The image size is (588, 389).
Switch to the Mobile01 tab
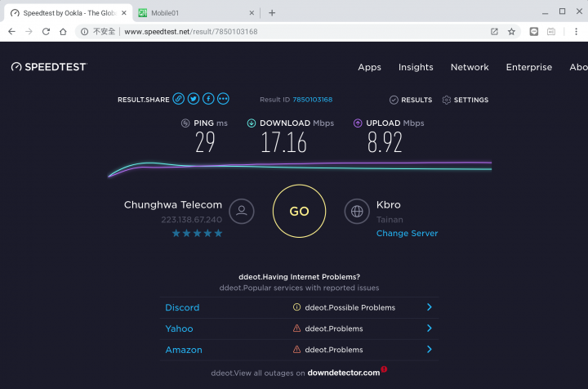click(x=196, y=13)
